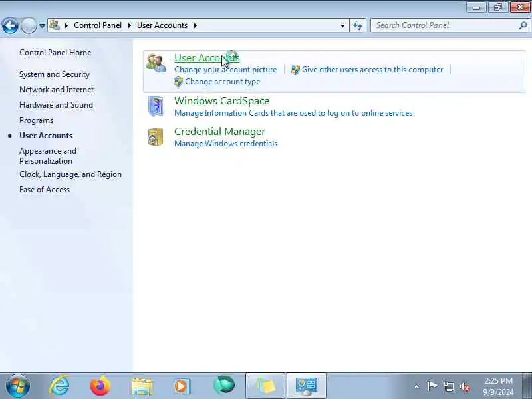
Task: Open System and Security category
Action: click(55, 74)
